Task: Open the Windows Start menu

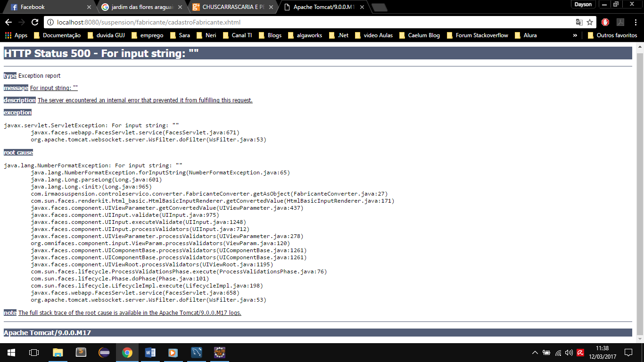Action: click(11, 353)
